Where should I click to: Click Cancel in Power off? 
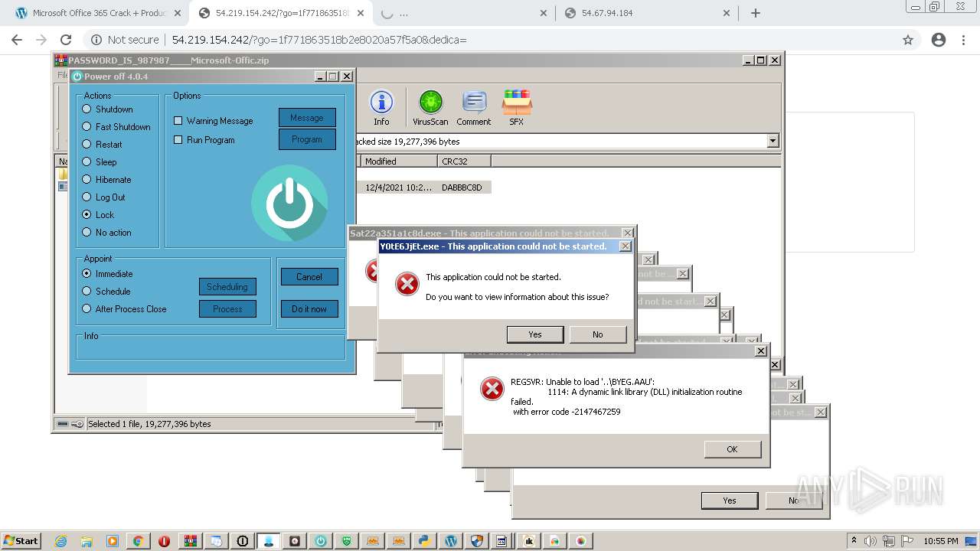pos(309,277)
